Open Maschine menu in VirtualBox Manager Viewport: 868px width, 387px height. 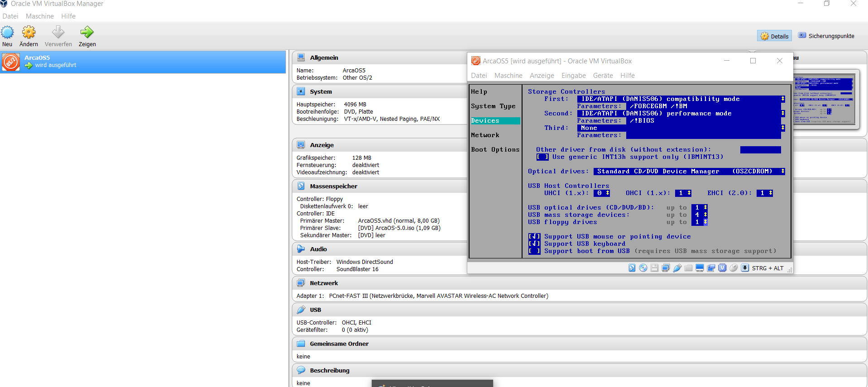40,16
